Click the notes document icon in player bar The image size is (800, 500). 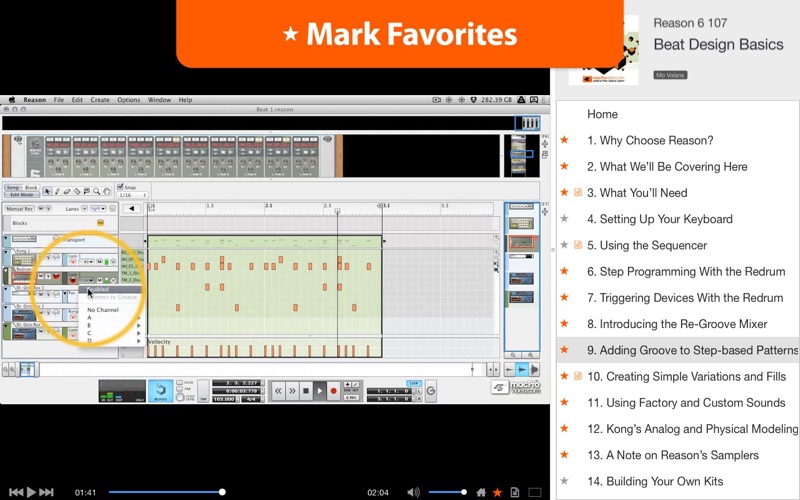[x=515, y=492]
